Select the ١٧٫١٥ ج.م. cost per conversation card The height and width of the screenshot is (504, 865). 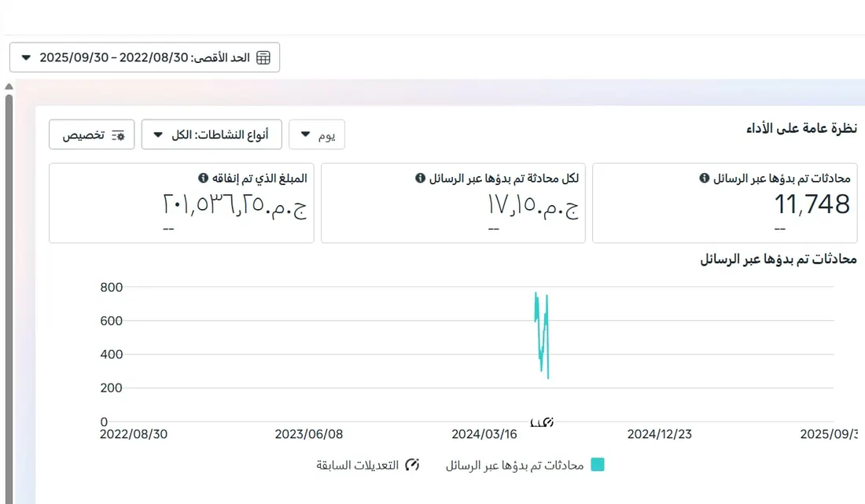(x=453, y=203)
